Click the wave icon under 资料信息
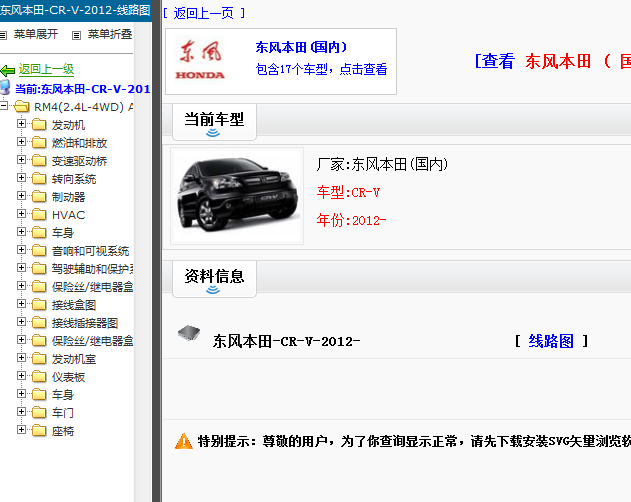 pos(213,290)
